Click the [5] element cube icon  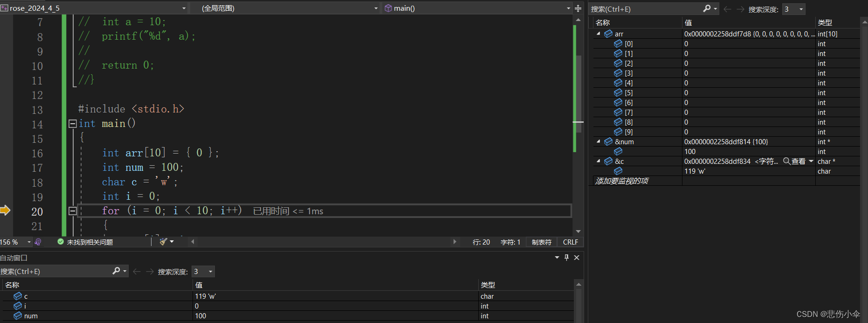618,92
